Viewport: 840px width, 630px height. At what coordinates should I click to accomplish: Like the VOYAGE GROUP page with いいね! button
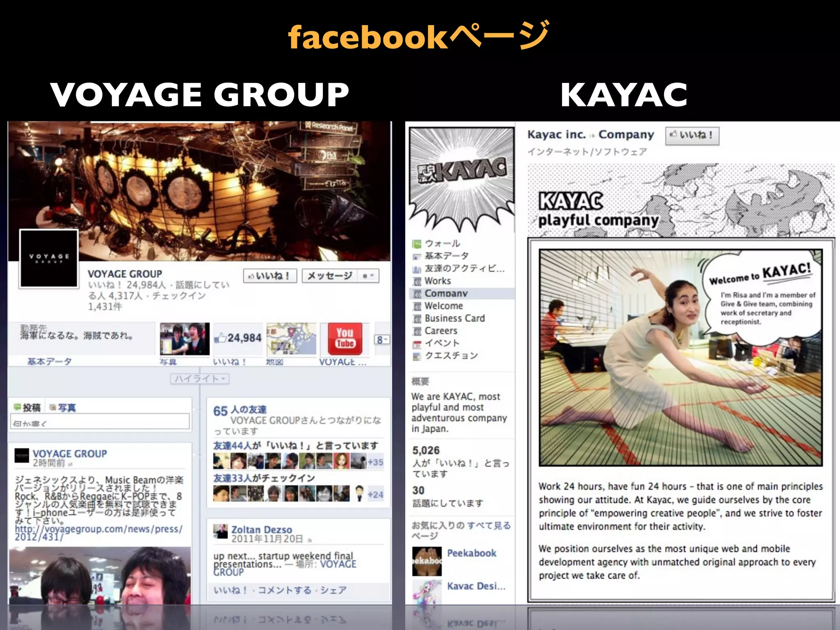tap(270, 276)
